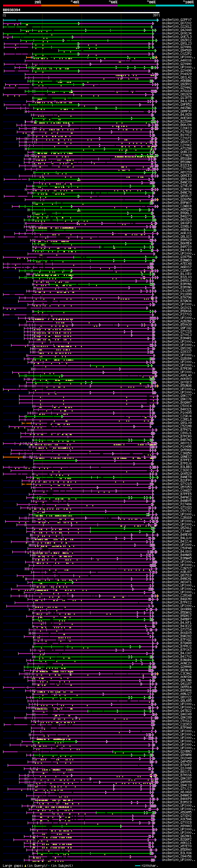Screen dimensions: 197x868
Task: Open hit UniRef100_Q2PF07
Action: (177, 20)
